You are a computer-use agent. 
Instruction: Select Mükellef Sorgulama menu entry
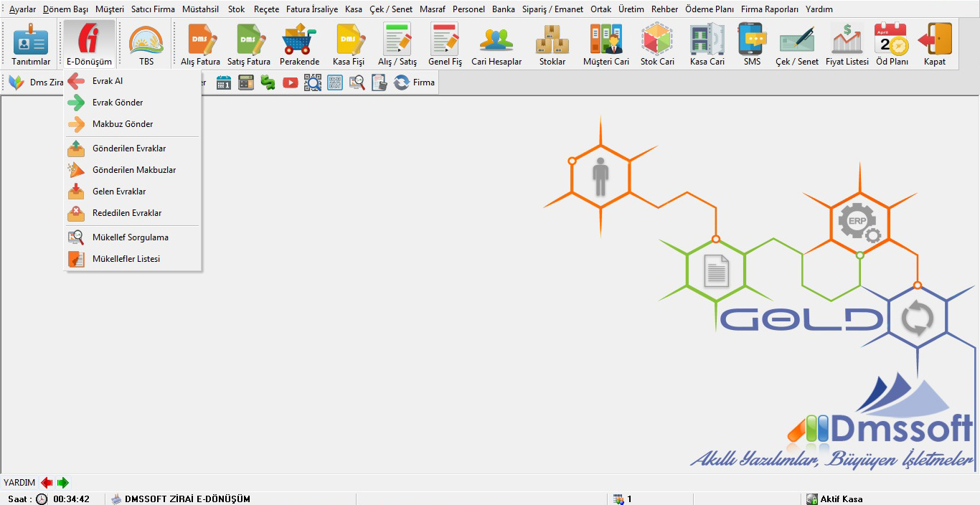130,237
